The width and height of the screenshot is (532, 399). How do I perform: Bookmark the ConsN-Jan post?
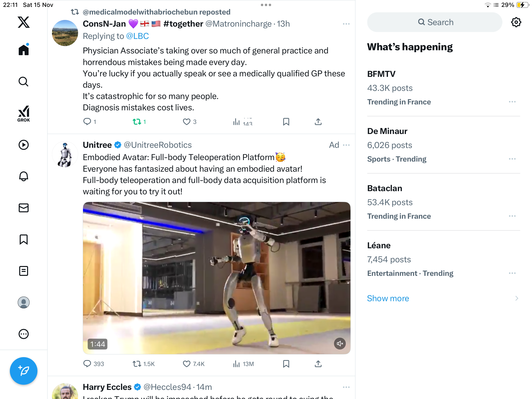tap(286, 122)
